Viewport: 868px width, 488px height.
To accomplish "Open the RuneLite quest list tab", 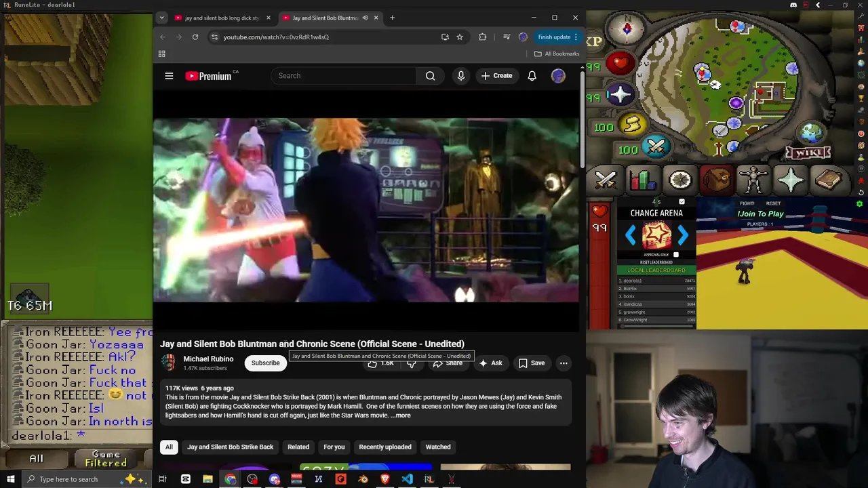I will [679, 180].
